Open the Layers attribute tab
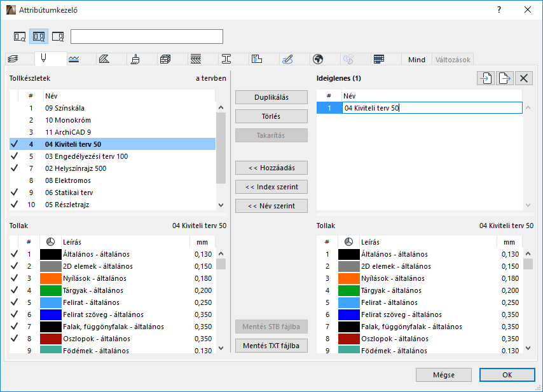This screenshot has width=543, height=392. (14, 59)
